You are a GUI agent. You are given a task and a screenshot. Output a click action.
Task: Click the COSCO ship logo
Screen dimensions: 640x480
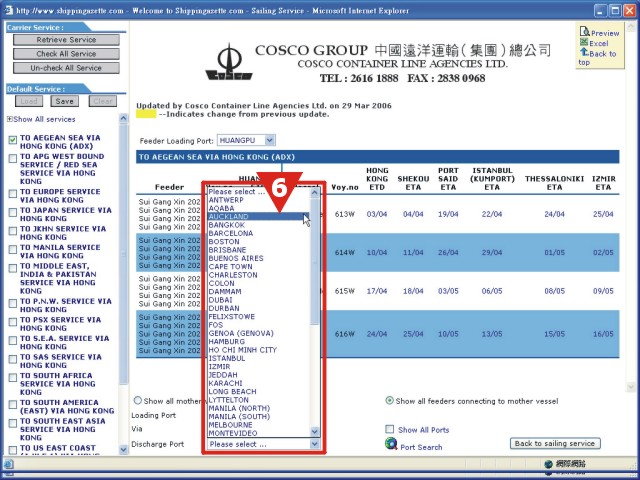point(229,62)
